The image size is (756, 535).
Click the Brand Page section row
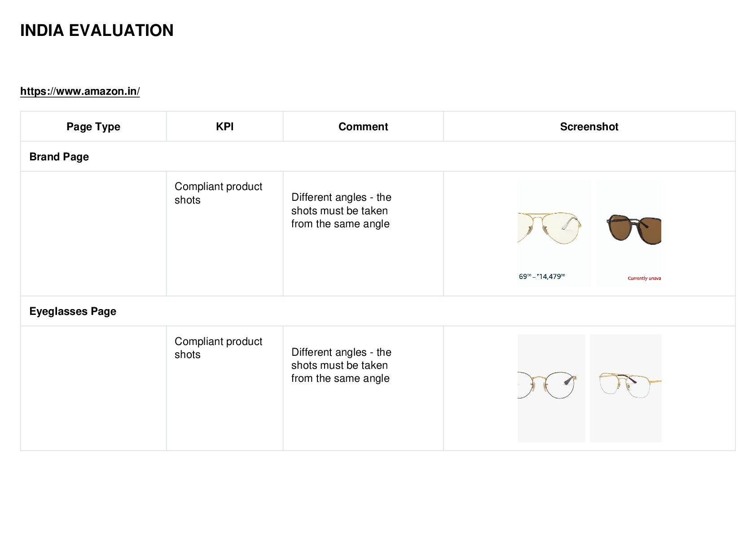point(378,157)
